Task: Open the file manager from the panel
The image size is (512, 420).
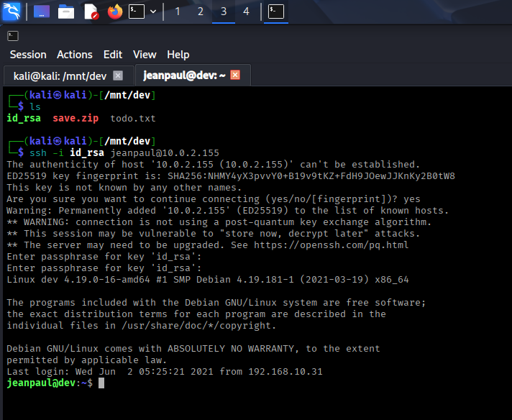Action: coord(66,12)
